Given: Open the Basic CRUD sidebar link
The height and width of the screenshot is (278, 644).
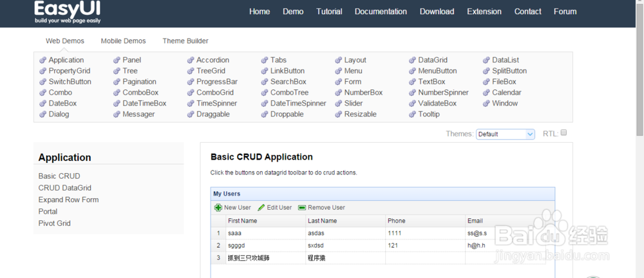Looking at the screenshot, I should point(59,176).
